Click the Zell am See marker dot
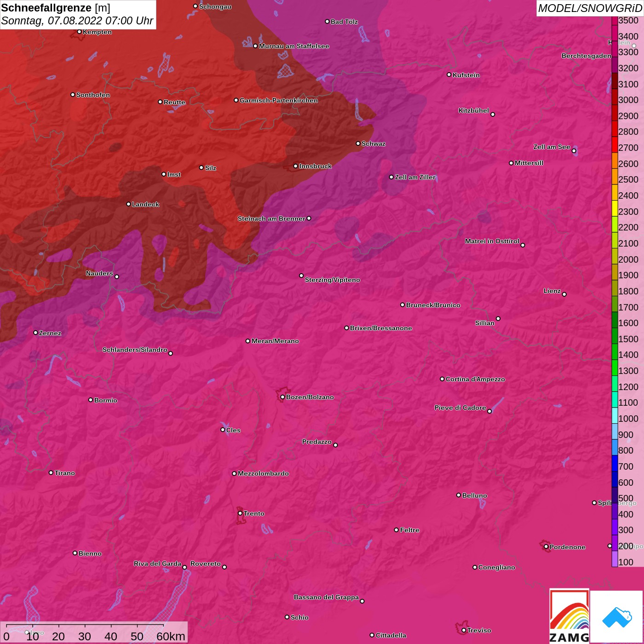The image size is (644, 644). pyautogui.click(x=574, y=151)
